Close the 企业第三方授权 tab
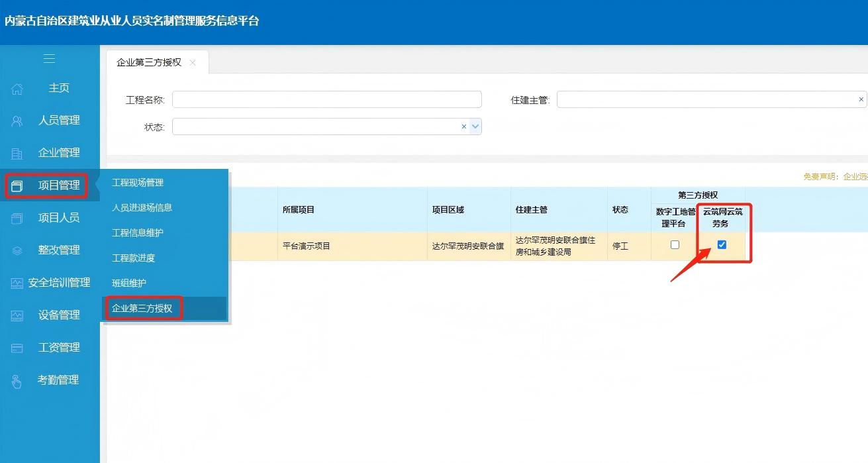Screen dimensions: 868x463 [x=193, y=62]
